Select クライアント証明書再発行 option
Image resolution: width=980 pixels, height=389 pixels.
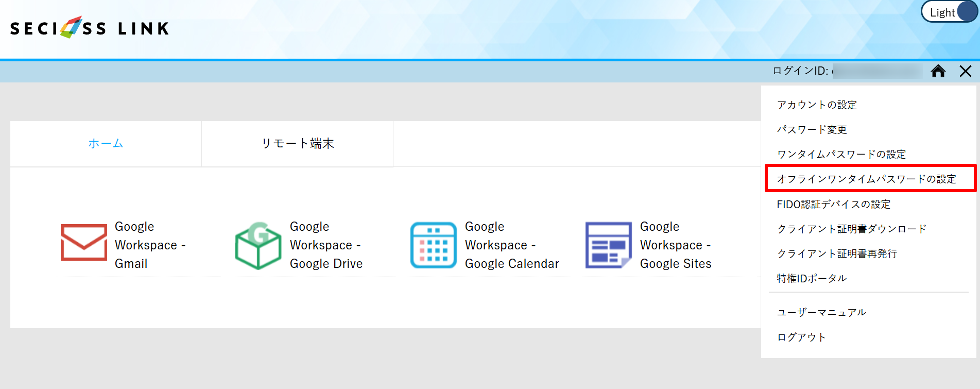[x=837, y=254]
